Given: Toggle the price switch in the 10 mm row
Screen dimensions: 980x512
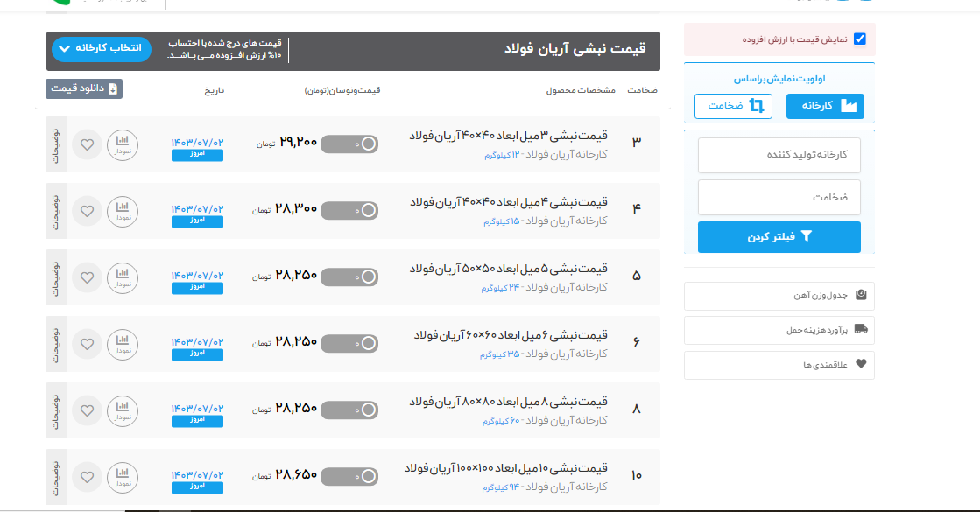Looking at the screenshot, I should tap(350, 477).
